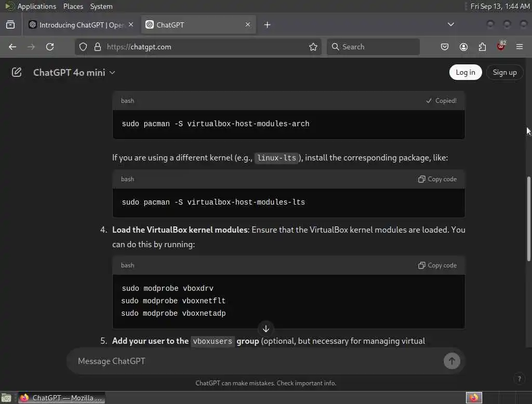The height and width of the screenshot is (404, 532).
Task: Bookmark this page with the star icon
Action: (313, 47)
